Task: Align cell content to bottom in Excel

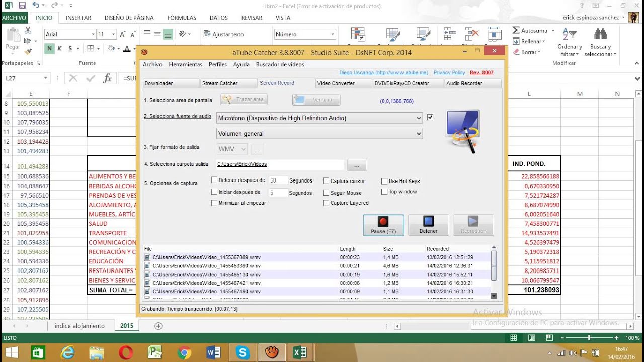Action: (x=168, y=33)
